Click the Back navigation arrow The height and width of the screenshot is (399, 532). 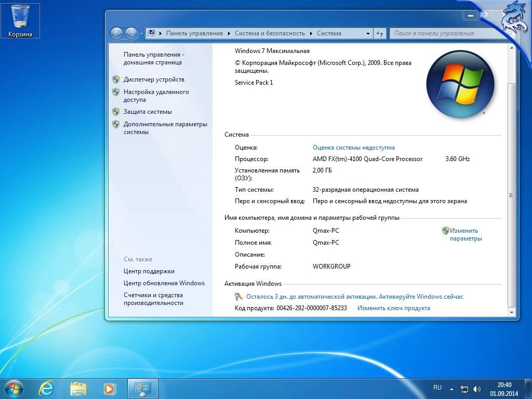pos(116,33)
